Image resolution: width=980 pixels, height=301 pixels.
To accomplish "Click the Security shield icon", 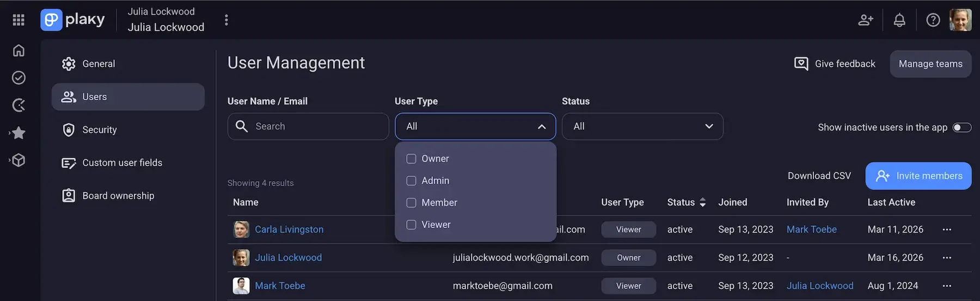I will pos(69,130).
